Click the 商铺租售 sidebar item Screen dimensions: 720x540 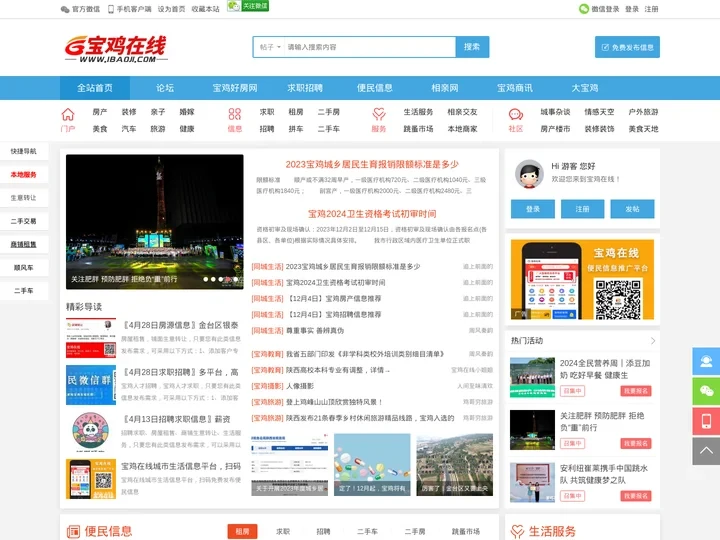[24, 244]
